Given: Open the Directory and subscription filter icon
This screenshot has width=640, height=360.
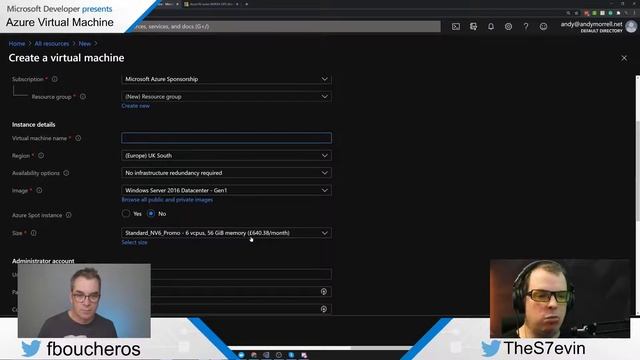Looking at the screenshot, I should (x=473, y=27).
